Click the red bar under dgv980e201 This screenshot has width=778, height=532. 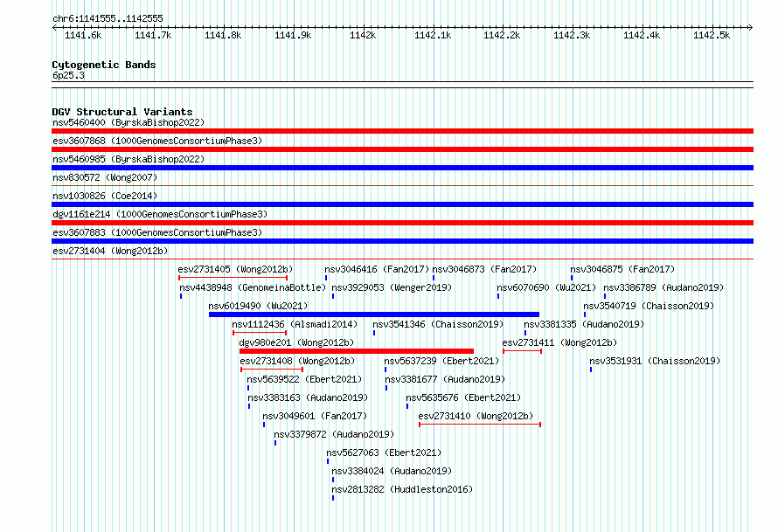tap(357, 351)
